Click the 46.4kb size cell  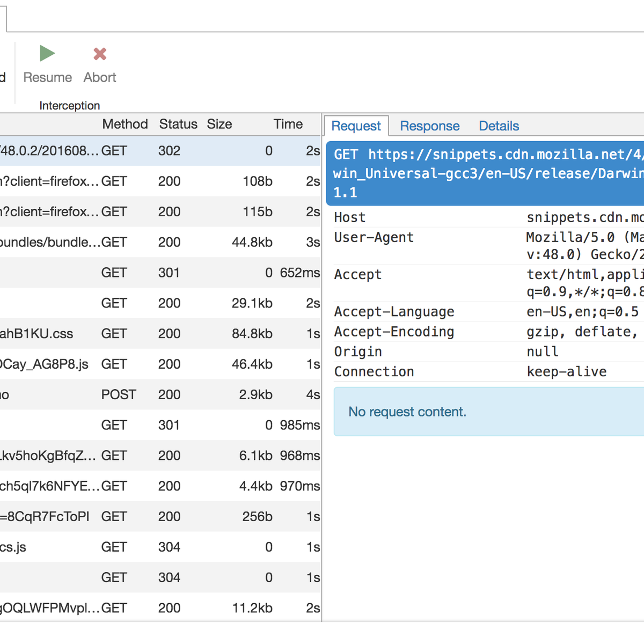point(252,364)
